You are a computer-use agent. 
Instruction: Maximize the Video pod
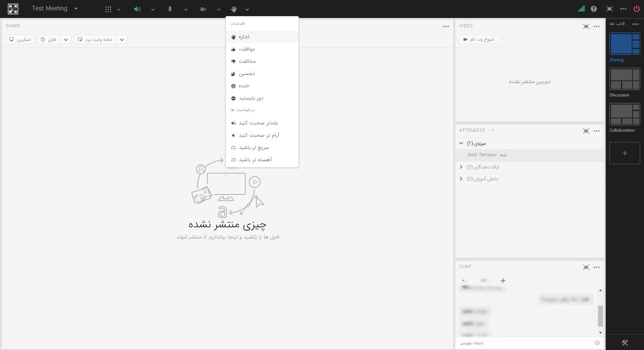pos(586,26)
